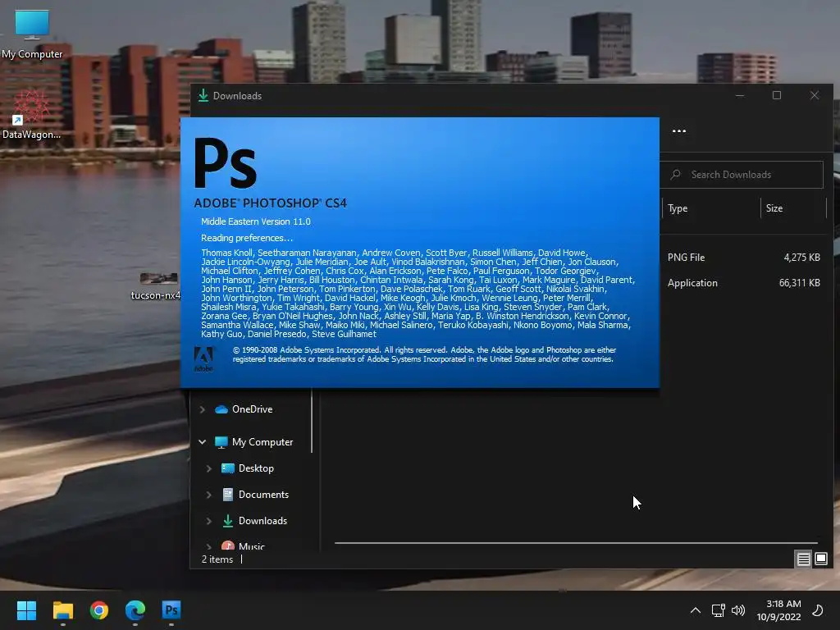Select the tucson-nx4 desktop image file

157,286
